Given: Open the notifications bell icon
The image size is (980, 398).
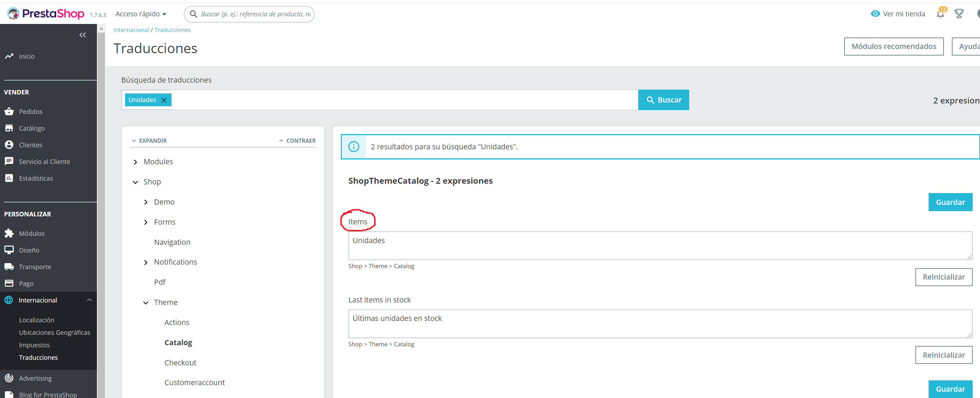Looking at the screenshot, I should (x=940, y=14).
